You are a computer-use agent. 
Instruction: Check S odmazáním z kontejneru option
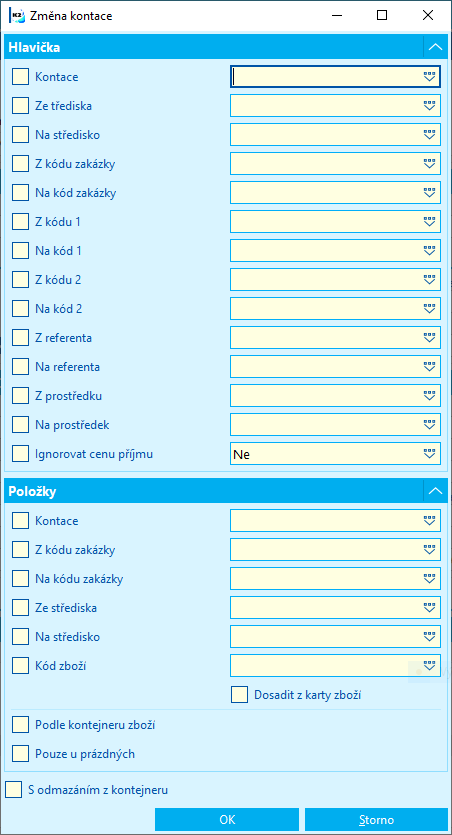pyautogui.click(x=14, y=790)
